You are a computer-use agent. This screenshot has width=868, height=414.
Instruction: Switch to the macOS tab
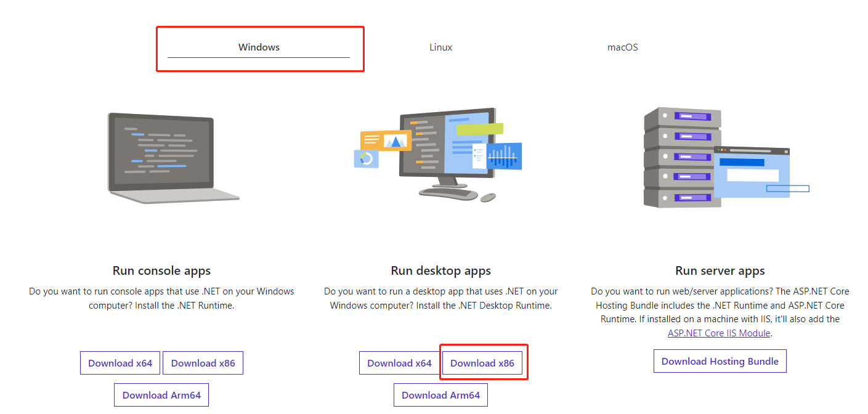point(622,47)
